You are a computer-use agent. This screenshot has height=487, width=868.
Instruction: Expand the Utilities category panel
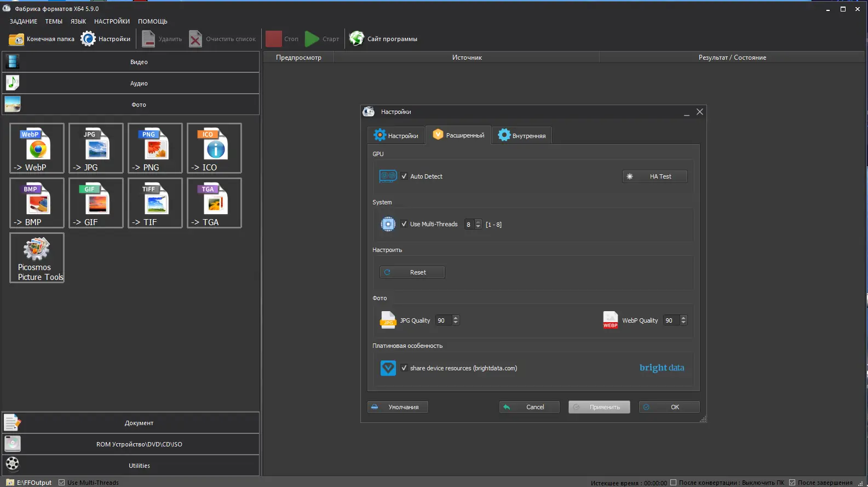click(x=131, y=466)
